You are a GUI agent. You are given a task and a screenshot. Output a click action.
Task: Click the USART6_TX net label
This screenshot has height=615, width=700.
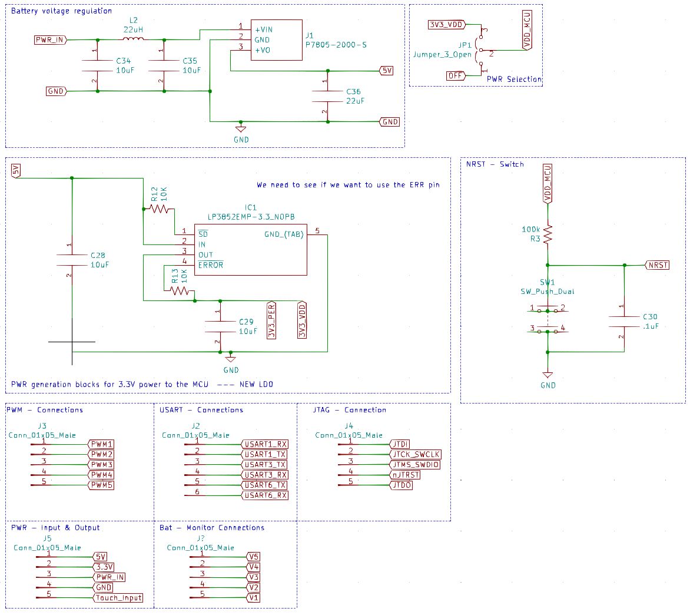265,485
